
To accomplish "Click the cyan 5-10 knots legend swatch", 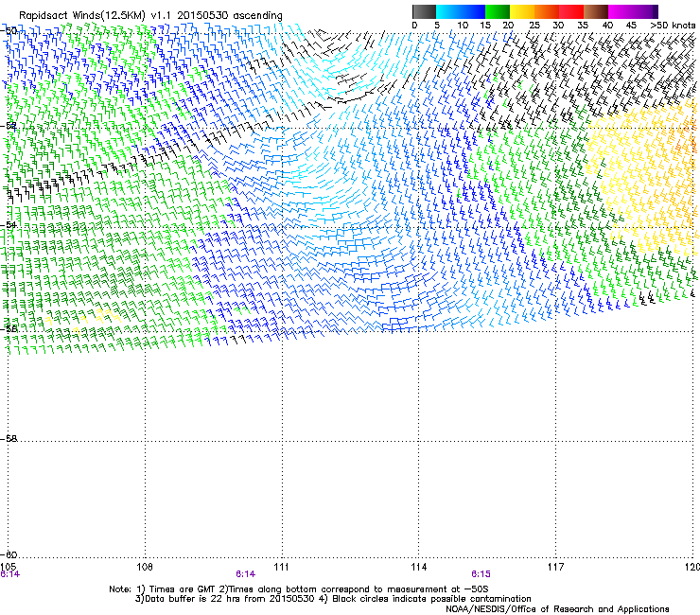I will (x=448, y=11).
